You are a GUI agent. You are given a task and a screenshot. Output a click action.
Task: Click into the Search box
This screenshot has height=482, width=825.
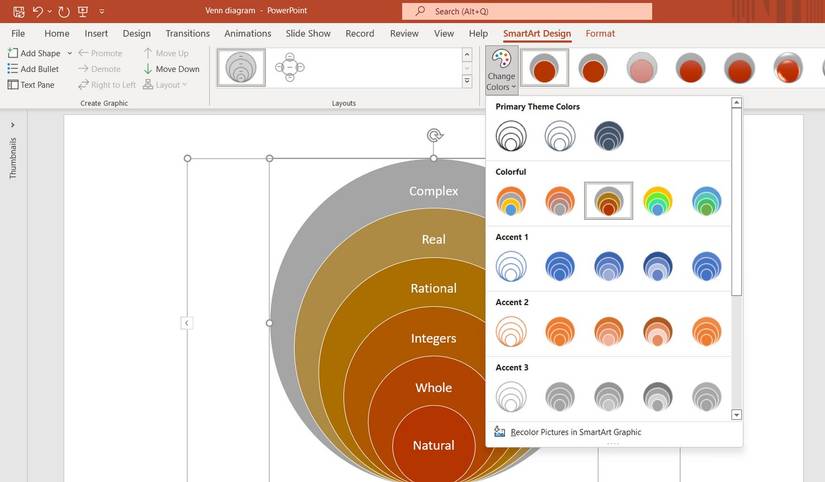(x=527, y=11)
